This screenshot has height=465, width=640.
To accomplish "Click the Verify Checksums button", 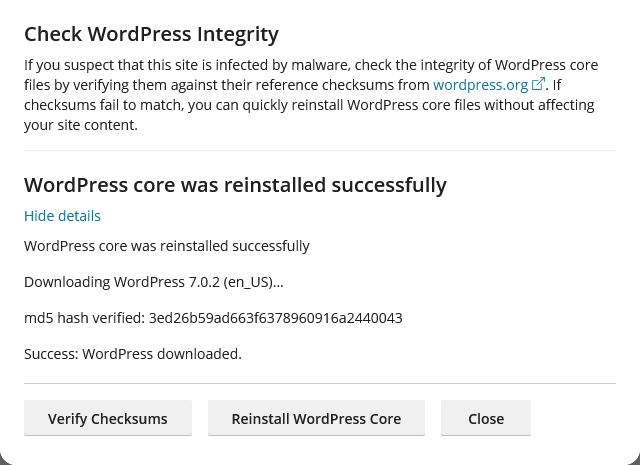I will (x=108, y=418).
